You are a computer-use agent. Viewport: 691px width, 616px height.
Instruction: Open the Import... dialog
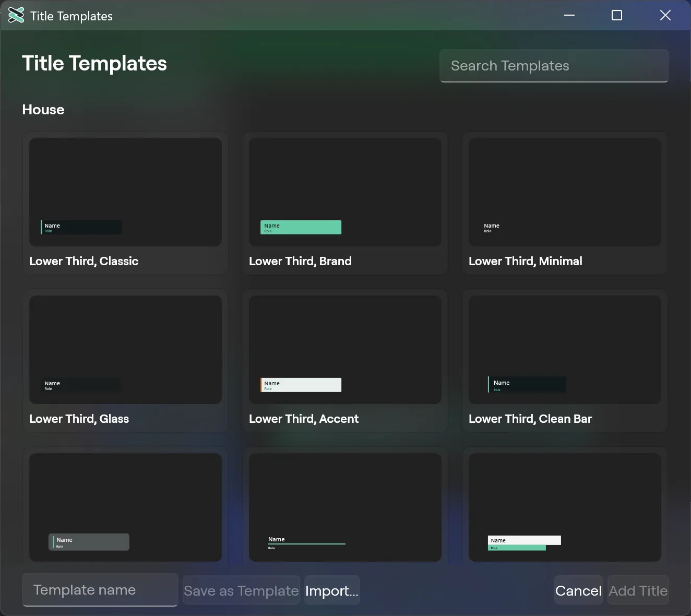(332, 590)
